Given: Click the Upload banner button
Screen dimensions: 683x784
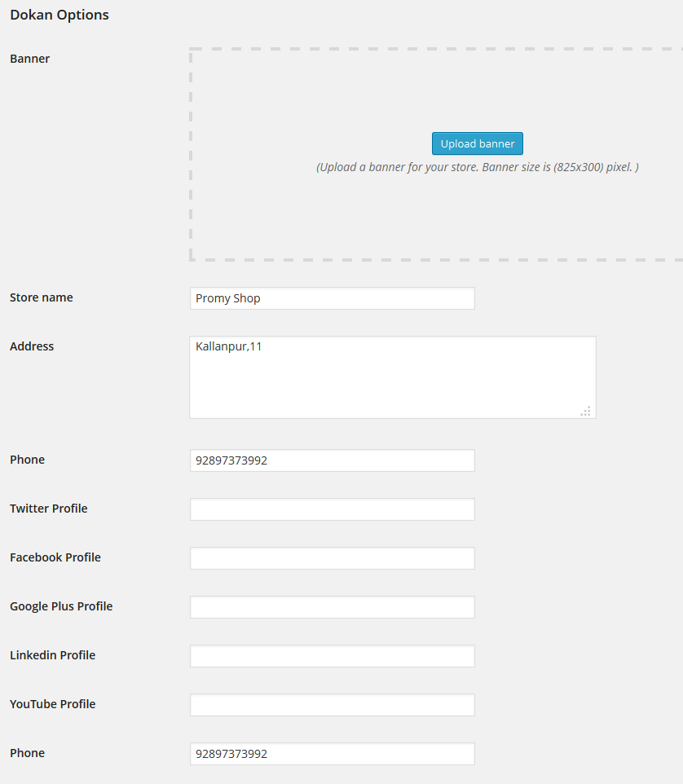Looking at the screenshot, I should coord(478,143).
